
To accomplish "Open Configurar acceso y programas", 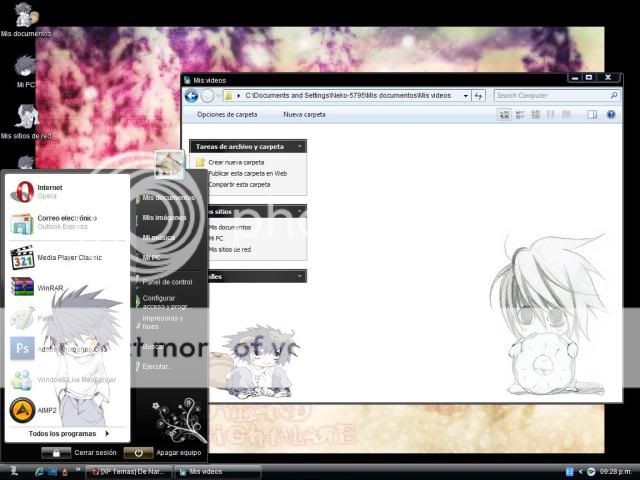I will point(165,302).
